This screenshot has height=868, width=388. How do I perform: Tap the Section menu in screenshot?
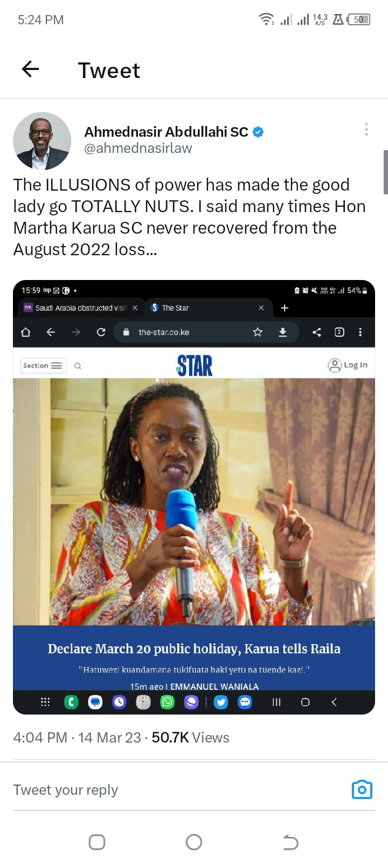[x=44, y=366]
